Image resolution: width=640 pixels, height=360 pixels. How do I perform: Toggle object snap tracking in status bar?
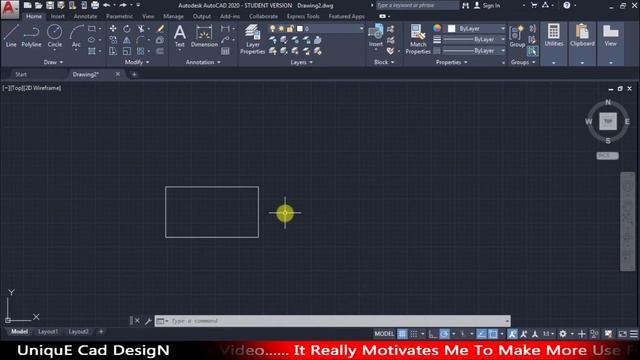click(482, 334)
